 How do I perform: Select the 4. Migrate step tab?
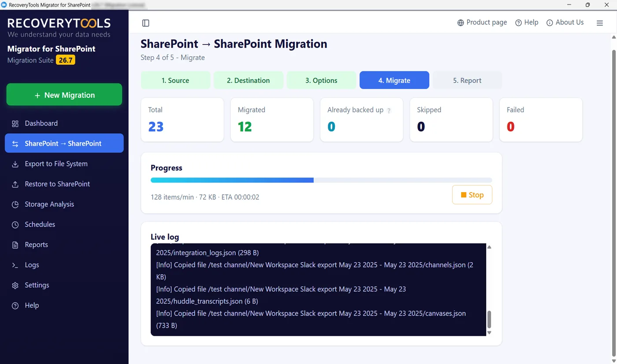[x=394, y=80]
